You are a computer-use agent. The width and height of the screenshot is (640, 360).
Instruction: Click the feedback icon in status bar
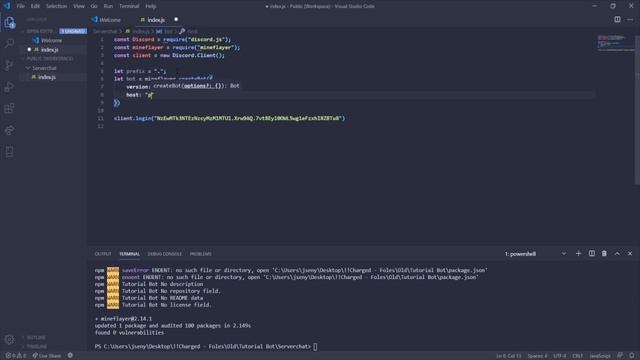(620, 356)
